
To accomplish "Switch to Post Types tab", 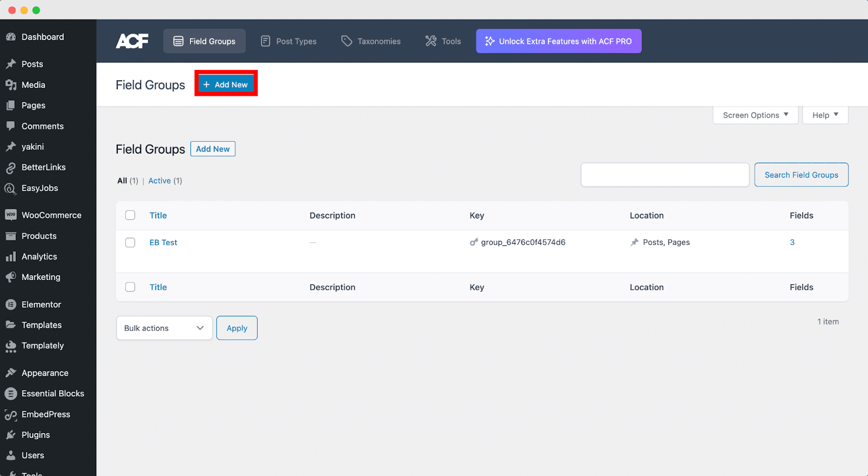I will (x=289, y=41).
